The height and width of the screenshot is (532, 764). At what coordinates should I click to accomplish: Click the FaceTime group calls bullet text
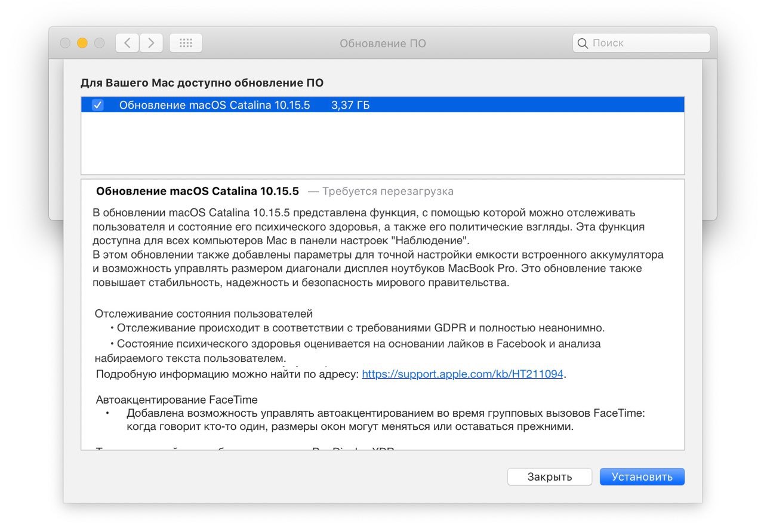point(386,420)
